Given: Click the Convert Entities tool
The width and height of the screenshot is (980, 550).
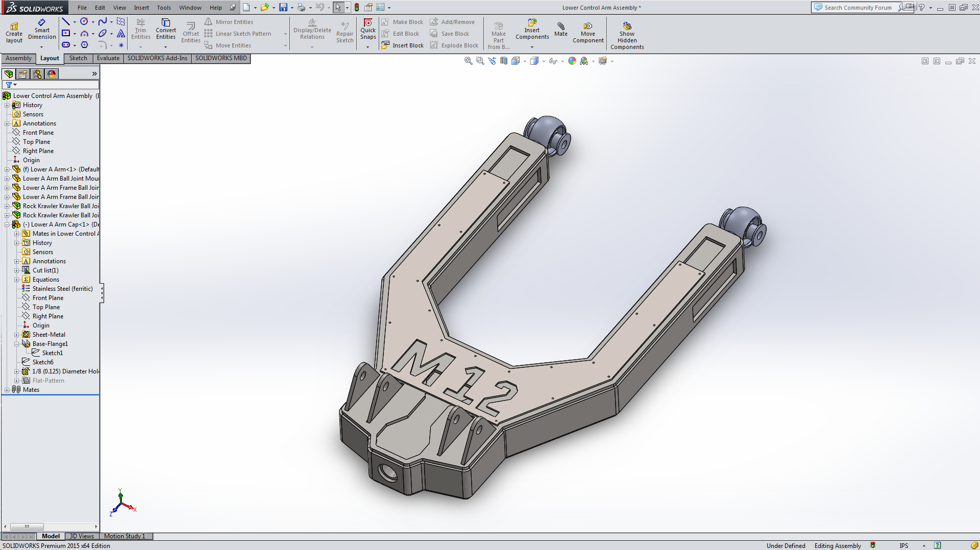Looking at the screenshot, I should click(166, 30).
